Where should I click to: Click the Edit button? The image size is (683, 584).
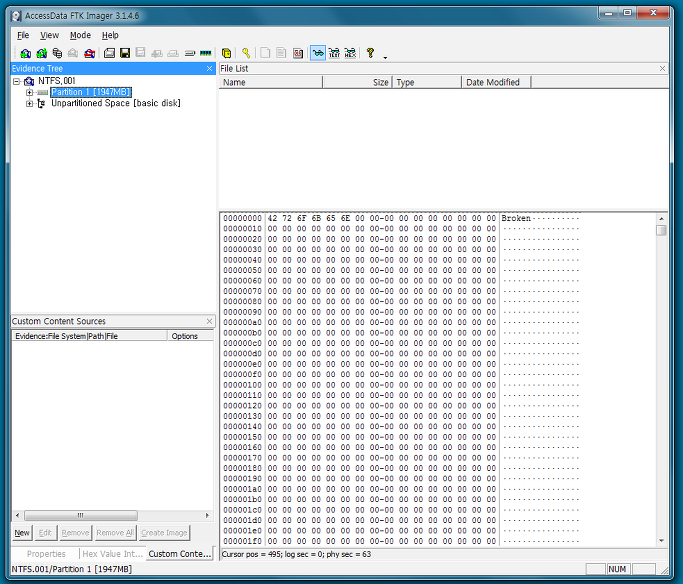coord(45,533)
